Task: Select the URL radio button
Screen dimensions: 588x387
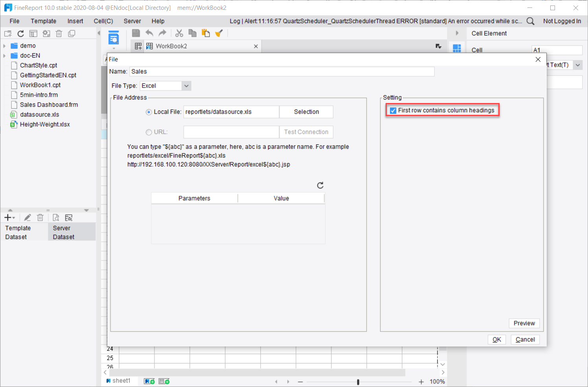Action: click(x=149, y=133)
